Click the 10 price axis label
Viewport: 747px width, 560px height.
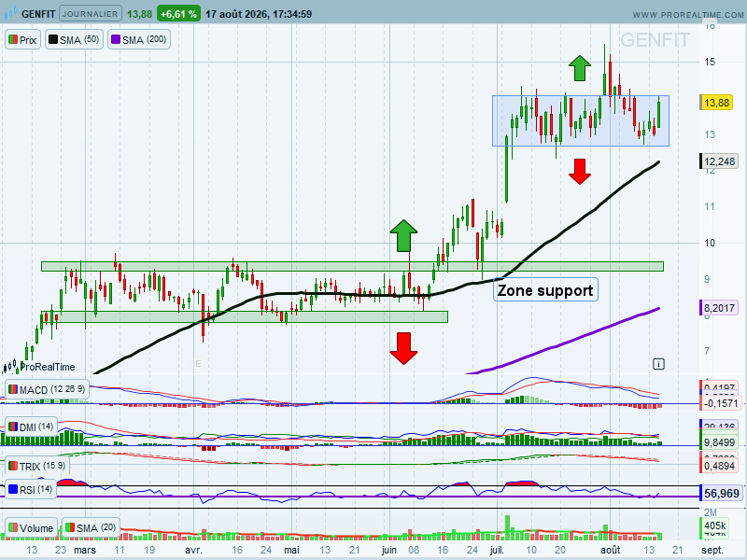[710, 243]
